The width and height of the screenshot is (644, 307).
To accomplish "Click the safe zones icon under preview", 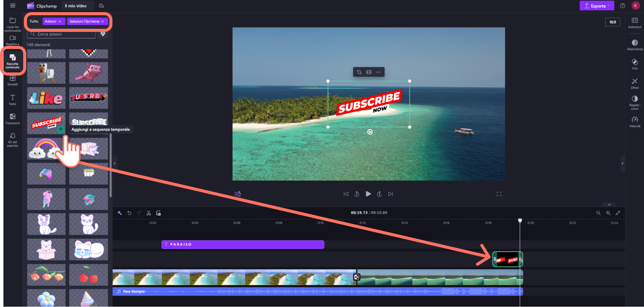I will point(238,194).
